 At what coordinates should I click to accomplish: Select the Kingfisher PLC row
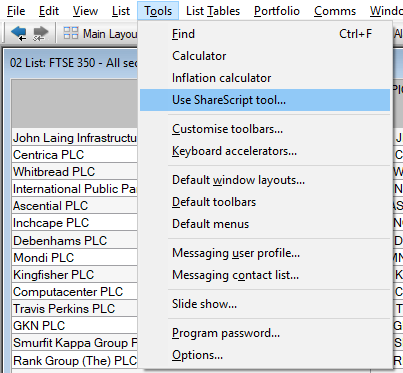coord(75,275)
